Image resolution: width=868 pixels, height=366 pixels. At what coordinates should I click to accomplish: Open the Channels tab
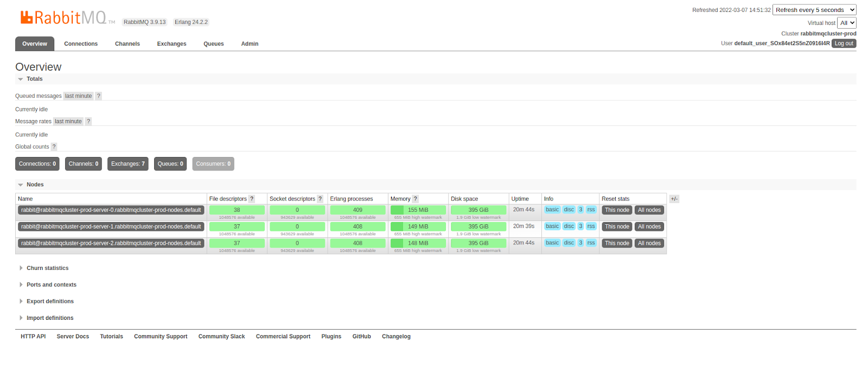tap(127, 43)
